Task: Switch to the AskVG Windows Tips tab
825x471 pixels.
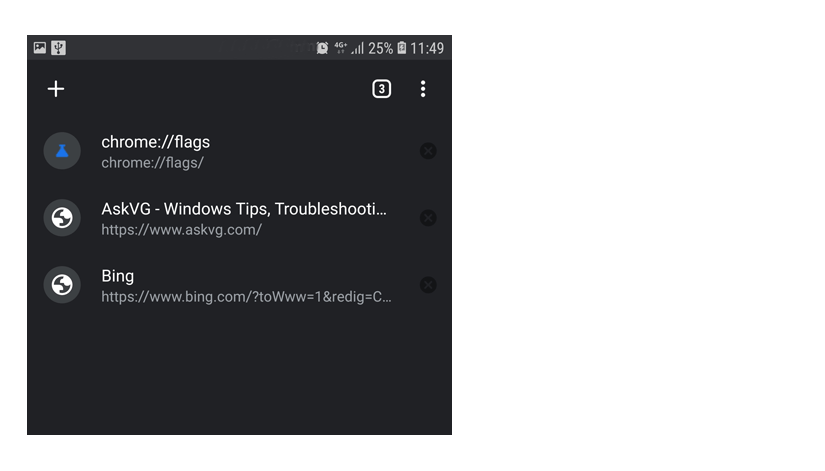Action: click(243, 209)
